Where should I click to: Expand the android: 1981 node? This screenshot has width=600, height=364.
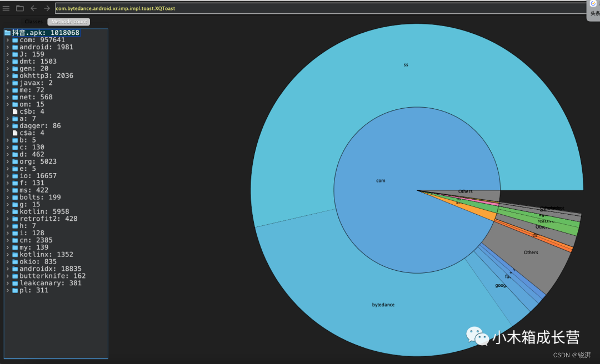click(x=7, y=47)
